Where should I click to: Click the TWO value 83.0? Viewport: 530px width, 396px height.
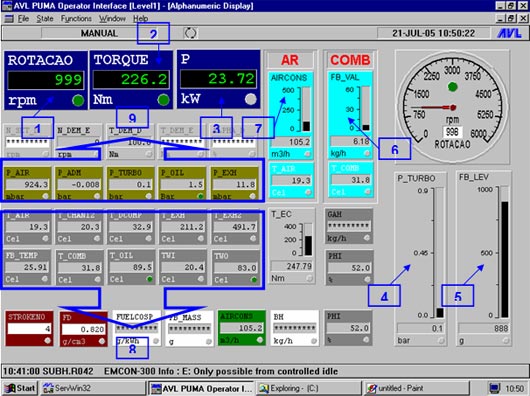coord(235,268)
